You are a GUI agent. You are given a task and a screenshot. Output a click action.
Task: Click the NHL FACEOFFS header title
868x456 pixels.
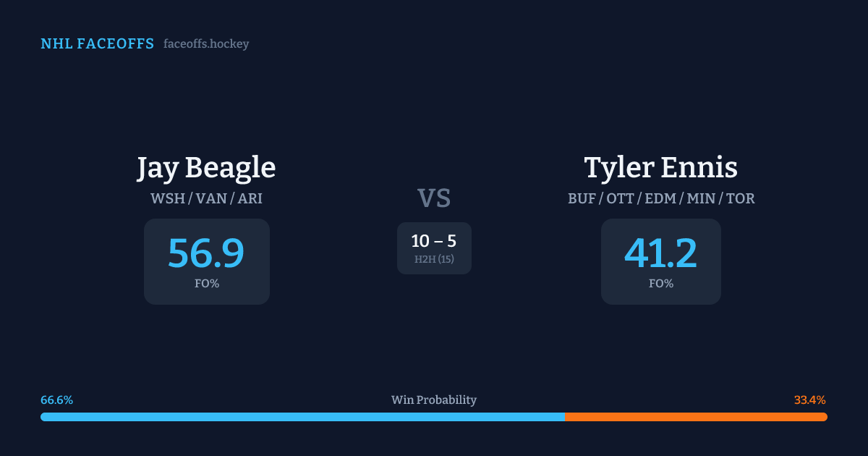pos(97,44)
